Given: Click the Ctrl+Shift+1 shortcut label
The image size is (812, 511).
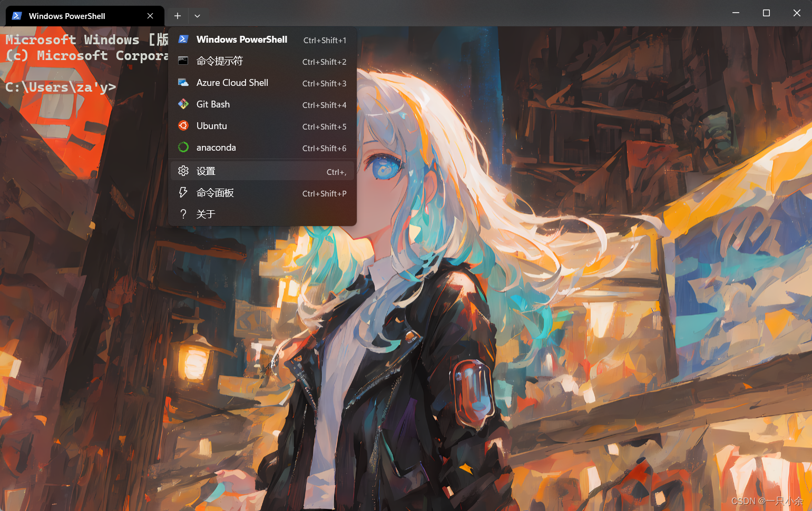Looking at the screenshot, I should tap(325, 40).
